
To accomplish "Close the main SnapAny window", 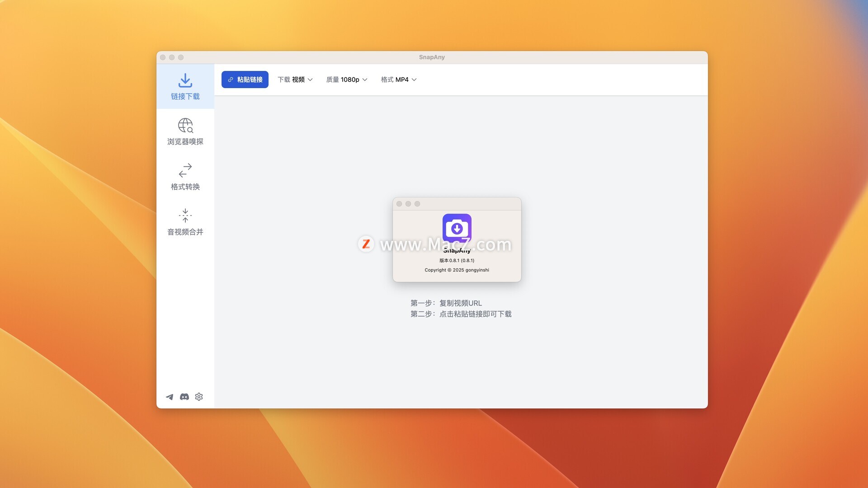I will coord(163,57).
